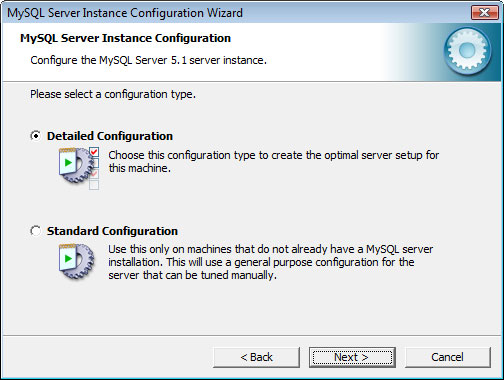The width and height of the screenshot is (504, 380).
Task: Click the Standard Configuration gear icon
Action: point(77,262)
